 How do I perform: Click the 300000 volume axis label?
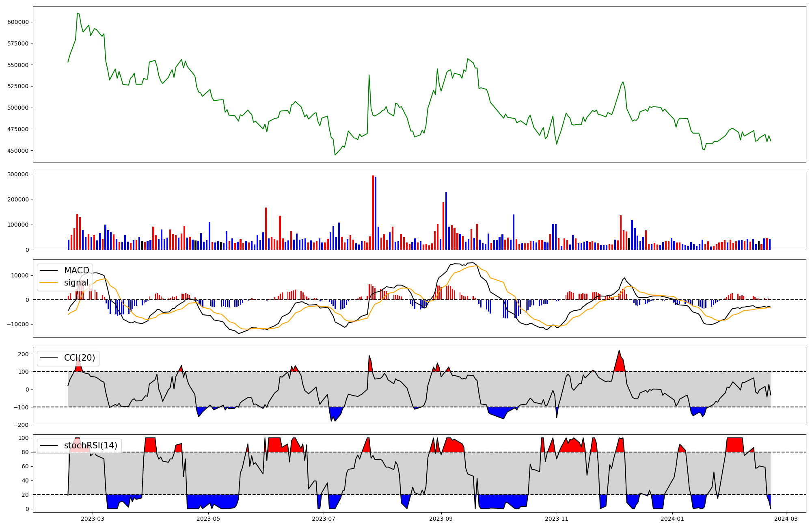(x=18, y=174)
